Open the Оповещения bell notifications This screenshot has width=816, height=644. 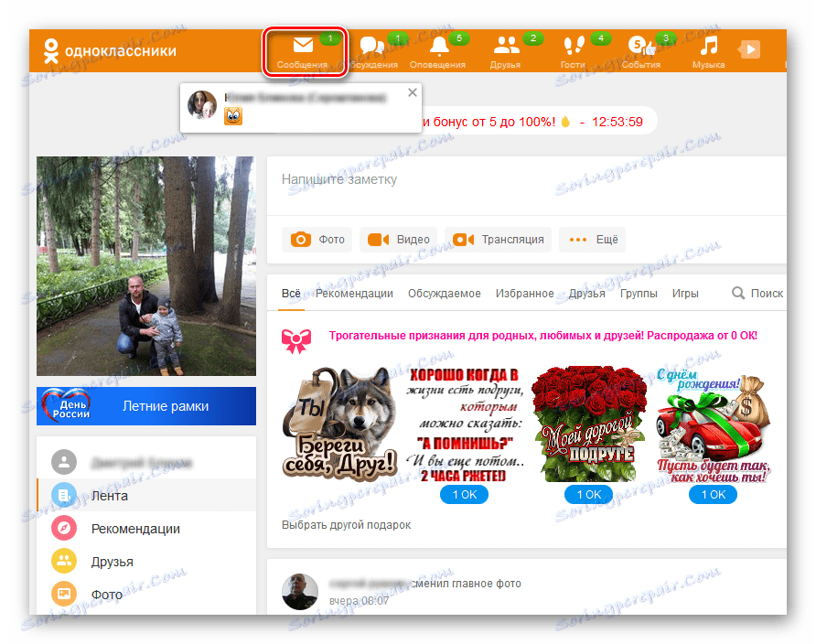(438, 51)
